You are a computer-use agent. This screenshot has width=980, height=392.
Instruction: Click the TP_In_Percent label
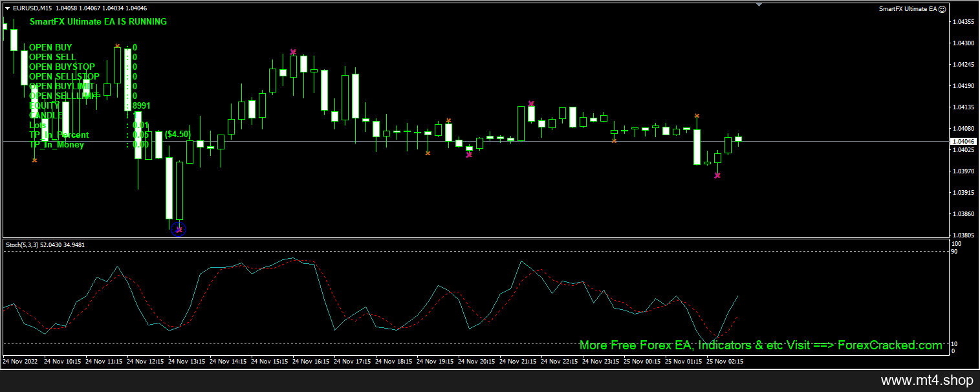pos(59,135)
